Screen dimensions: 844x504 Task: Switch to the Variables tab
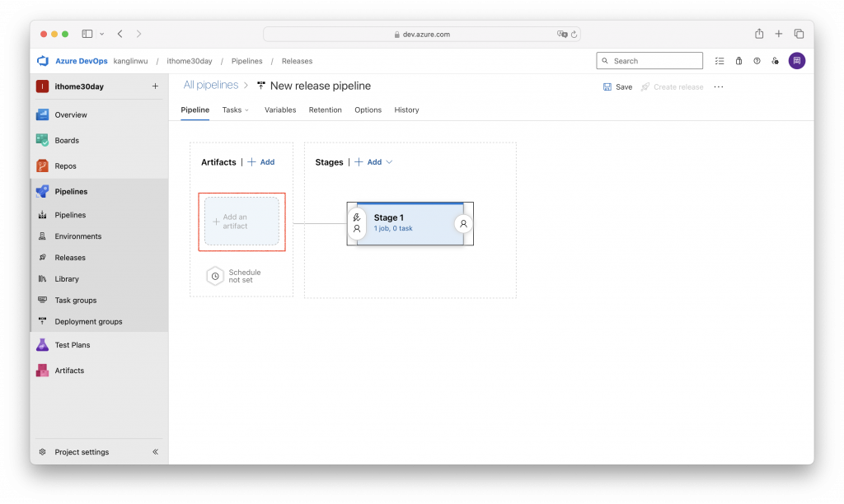[280, 110]
